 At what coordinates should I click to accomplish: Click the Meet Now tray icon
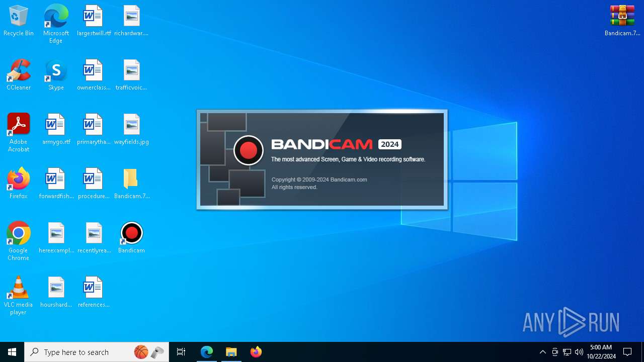555,352
